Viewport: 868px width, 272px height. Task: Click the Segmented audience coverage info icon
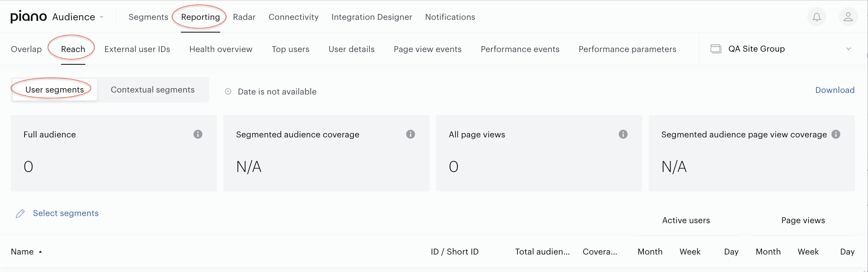pos(411,134)
